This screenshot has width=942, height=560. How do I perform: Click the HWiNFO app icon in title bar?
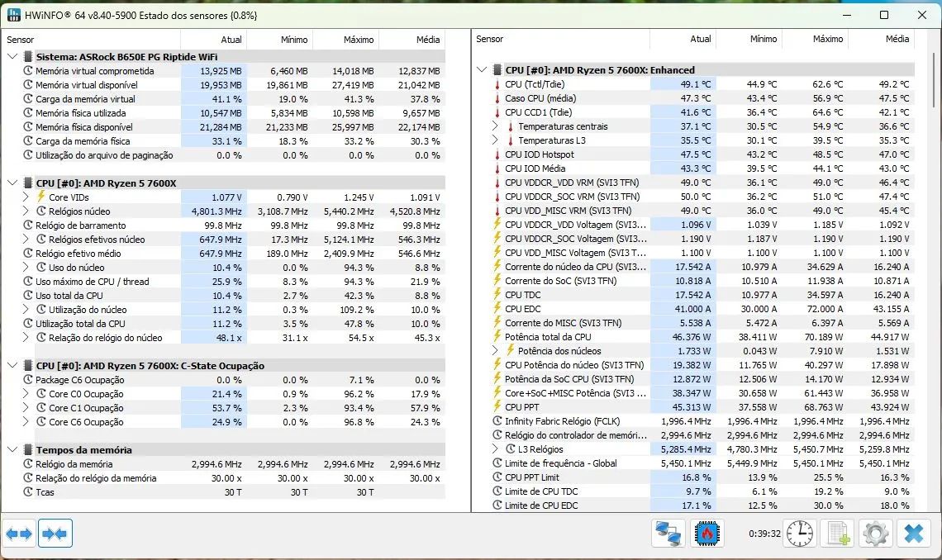point(13,15)
